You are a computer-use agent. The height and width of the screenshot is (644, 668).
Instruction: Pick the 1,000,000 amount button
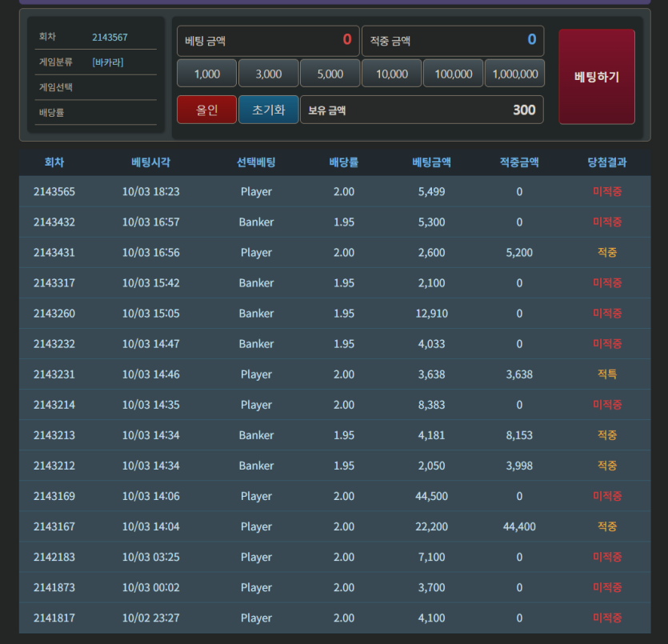515,74
